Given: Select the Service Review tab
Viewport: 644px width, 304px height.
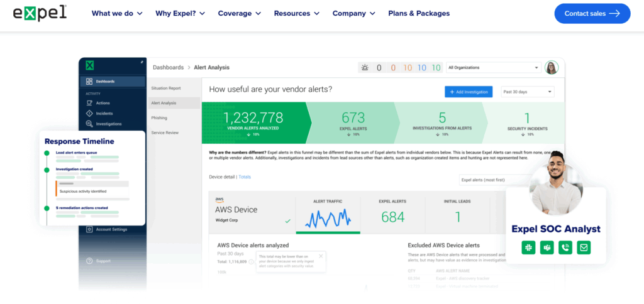Looking at the screenshot, I should coord(165,133).
